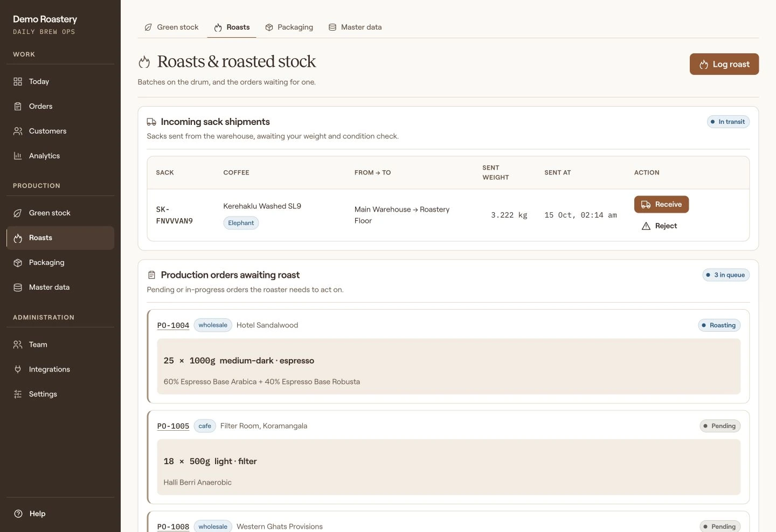Select the Roasts tab

click(x=232, y=27)
